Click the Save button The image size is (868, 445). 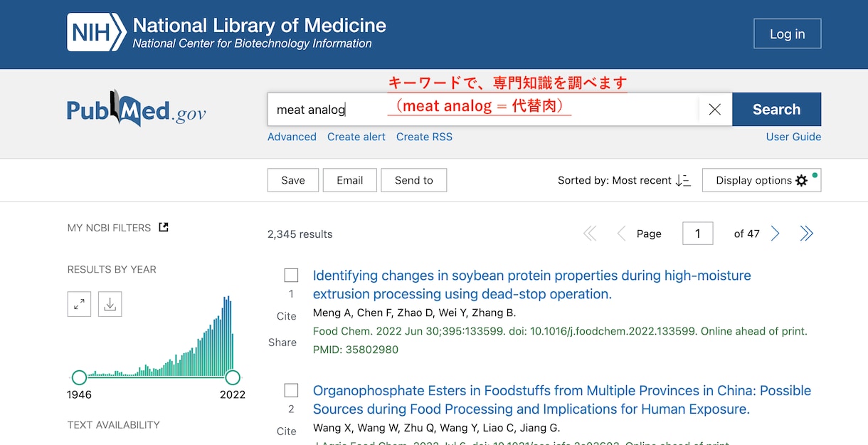292,180
